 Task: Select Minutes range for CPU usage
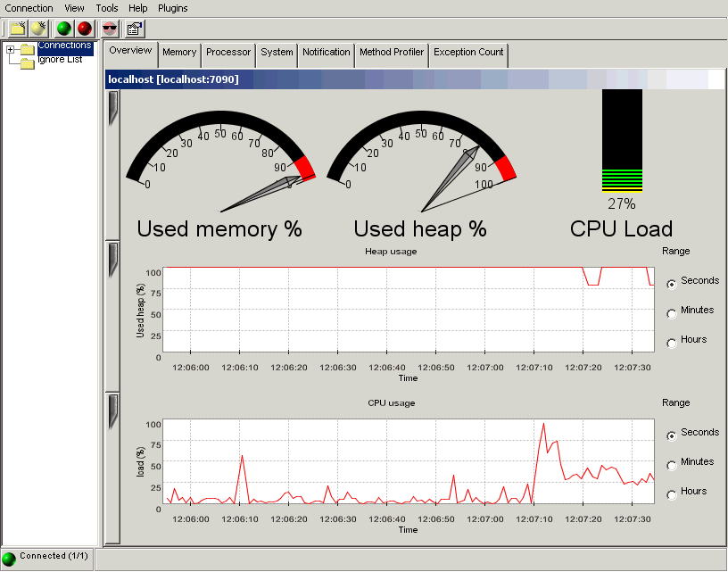[x=672, y=465]
